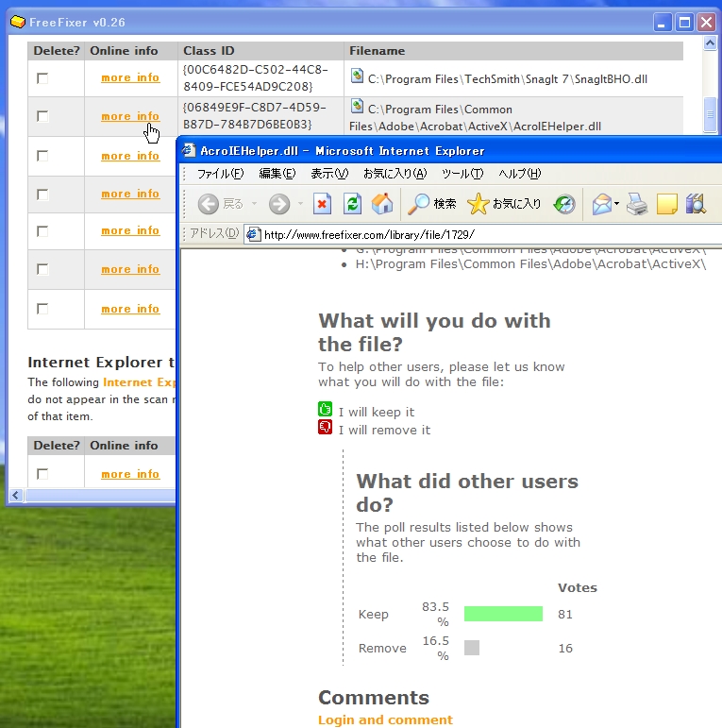Image resolution: width=722 pixels, height=728 pixels.
Task: Click Class ID {00C6482D-C502-44C8-8409-FCE54AD9C208}
Action: 256,78
